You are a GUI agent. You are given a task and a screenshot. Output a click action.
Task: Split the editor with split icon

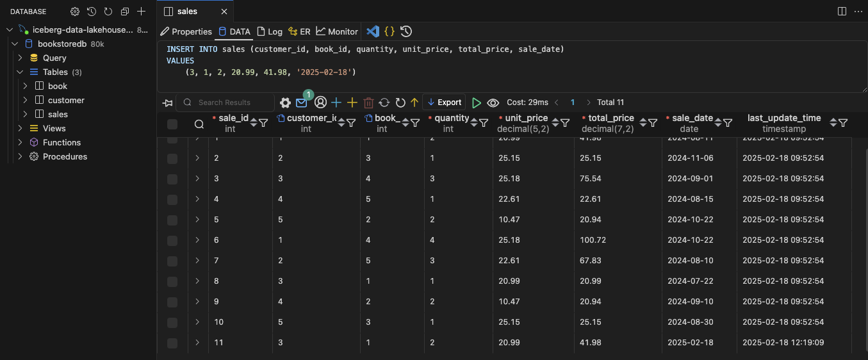point(842,12)
